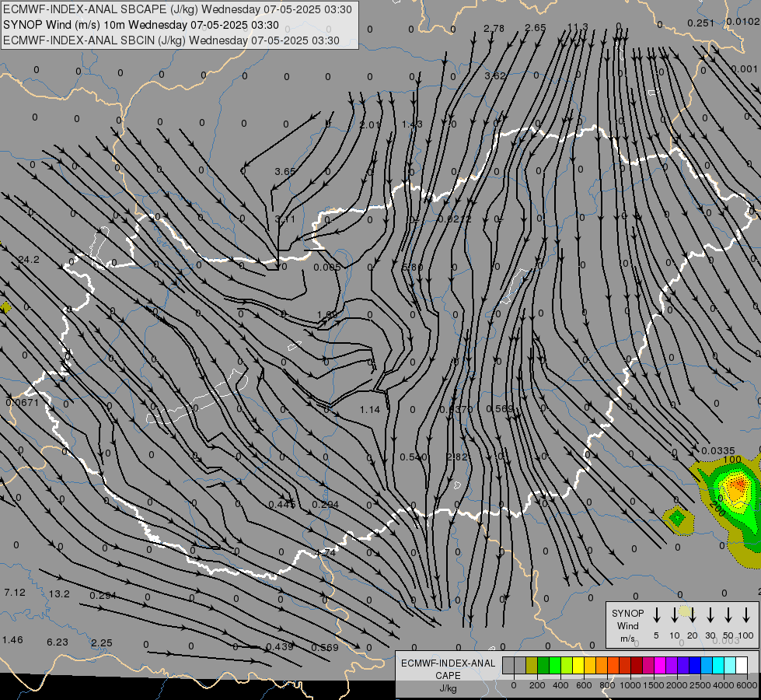Screen dimensions: 761x700
Task: Click the SBCIN title line
Action: tap(171, 40)
